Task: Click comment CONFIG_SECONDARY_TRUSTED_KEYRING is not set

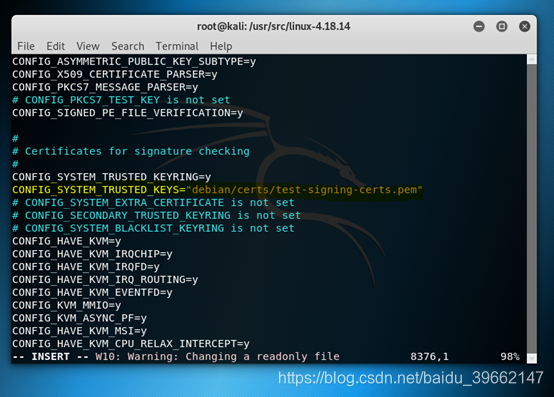Action: tap(157, 215)
